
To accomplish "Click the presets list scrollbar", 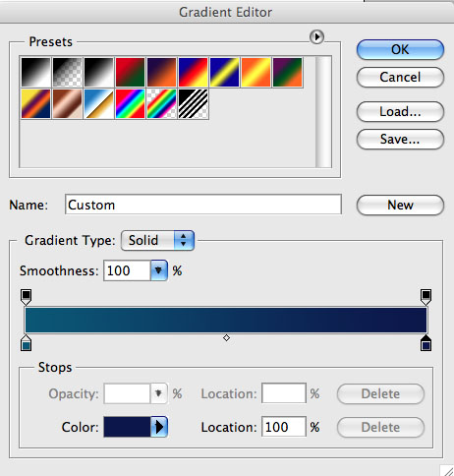I will [323, 112].
